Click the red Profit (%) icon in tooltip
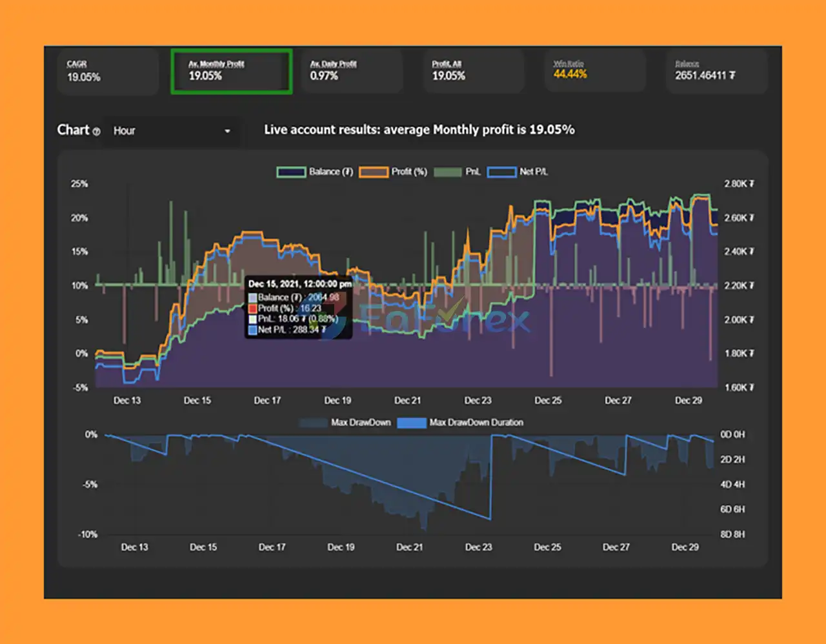 click(x=253, y=308)
